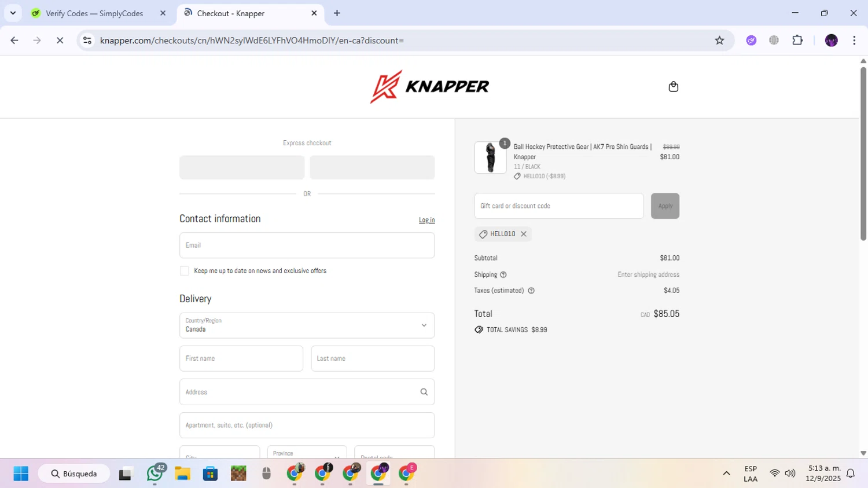
Task: Focus the Email input field
Action: pyautogui.click(x=307, y=245)
